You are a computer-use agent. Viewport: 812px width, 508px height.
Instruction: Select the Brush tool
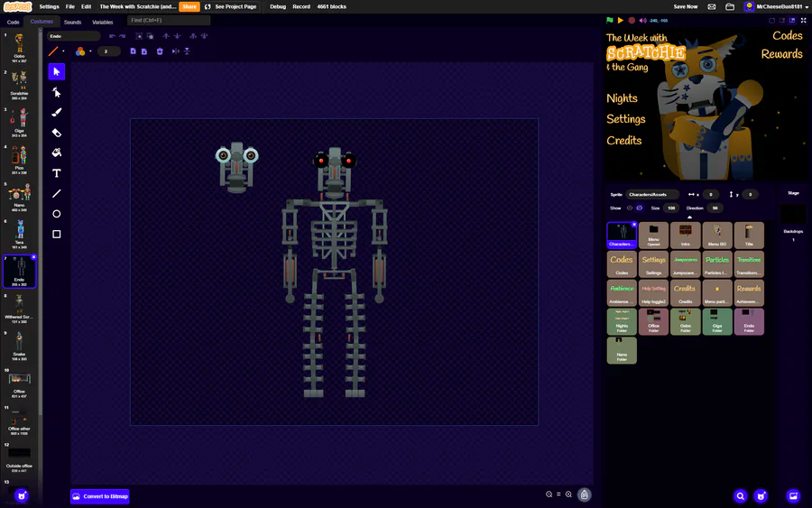click(57, 113)
